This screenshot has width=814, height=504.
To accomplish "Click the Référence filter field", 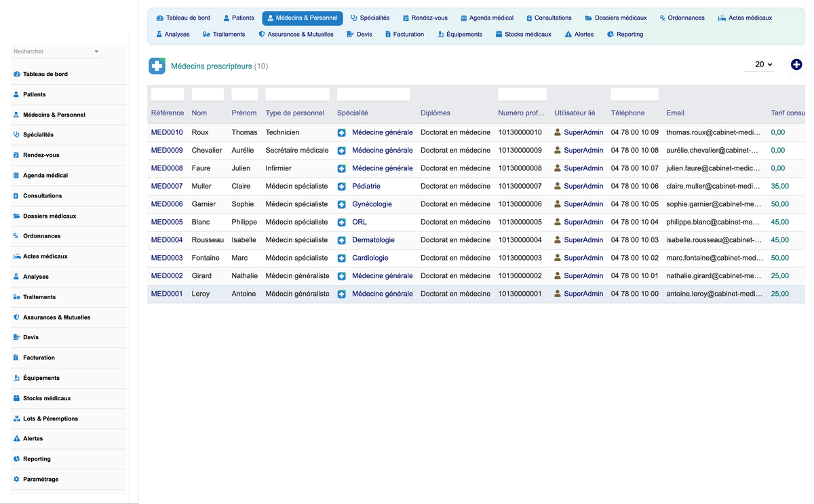I will coord(168,94).
